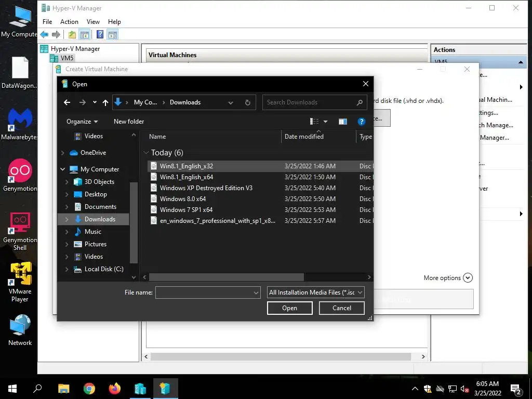Click the Show/Hide Console Tree toolbar icon
532x399 pixels.
click(85, 34)
